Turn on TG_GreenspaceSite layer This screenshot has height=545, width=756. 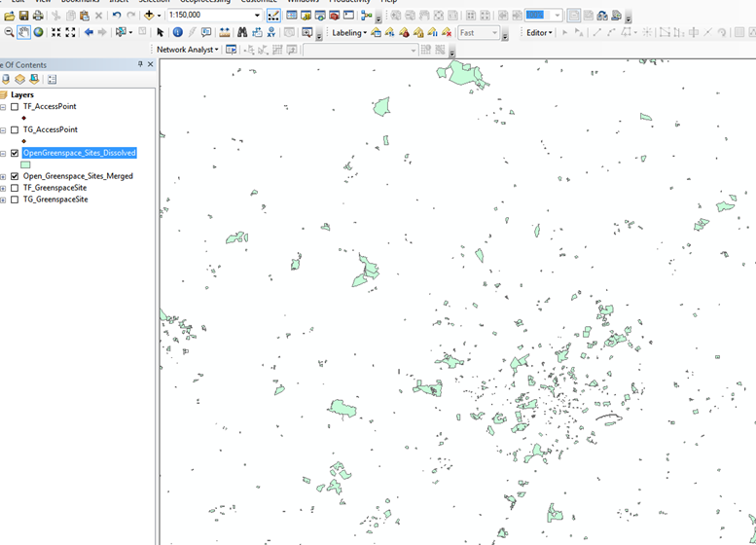(15, 200)
